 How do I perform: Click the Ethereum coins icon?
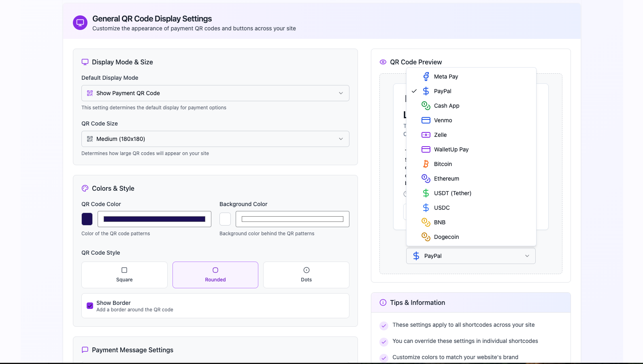point(426,179)
